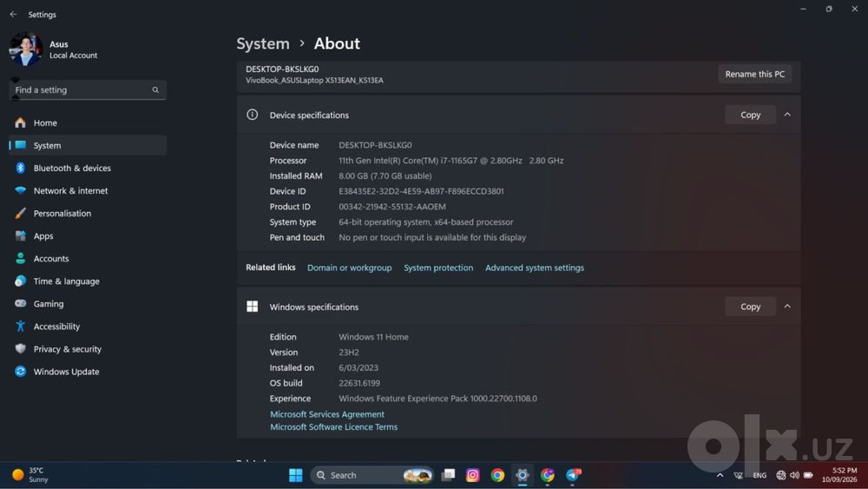This screenshot has height=489, width=868.
Task: Open the network globe tray icon
Action: click(780, 475)
